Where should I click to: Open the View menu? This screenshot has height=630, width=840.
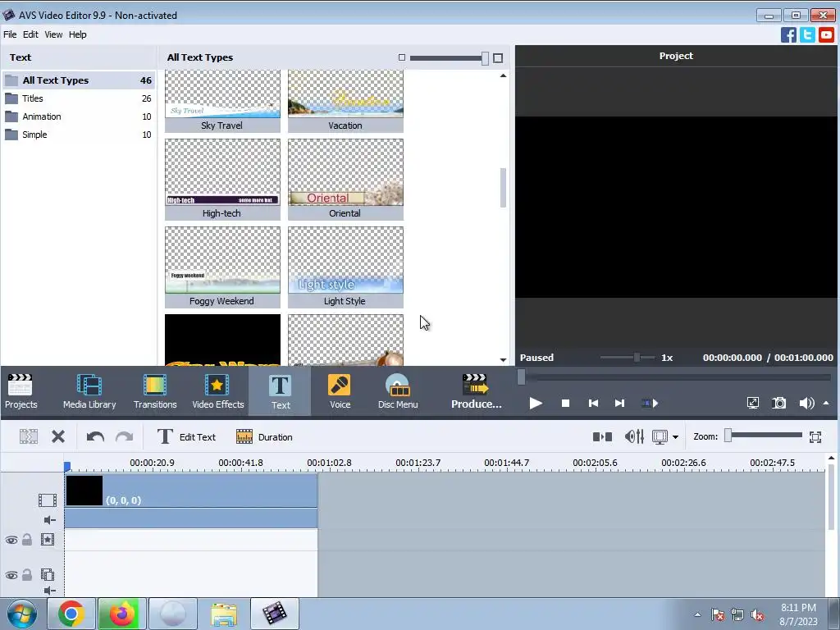click(x=53, y=34)
